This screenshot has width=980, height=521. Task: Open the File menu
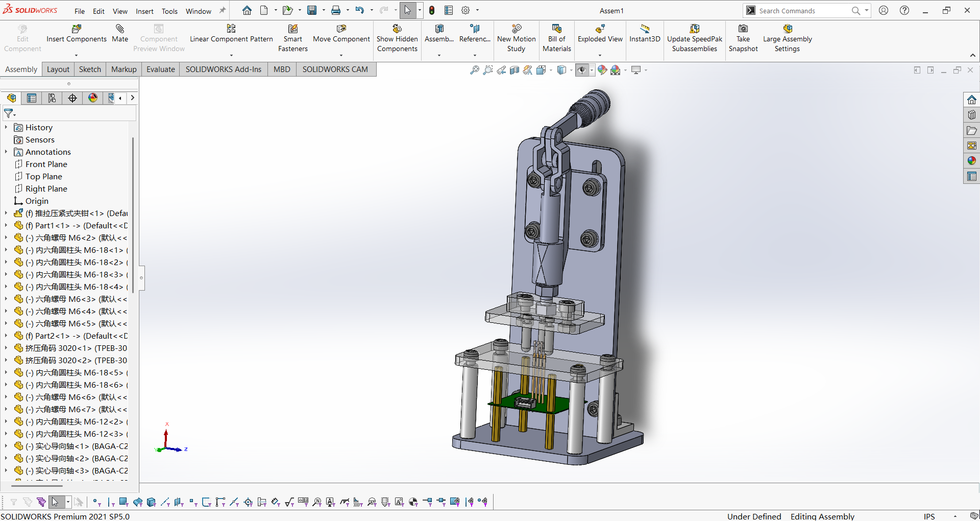[x=80, y=11]
